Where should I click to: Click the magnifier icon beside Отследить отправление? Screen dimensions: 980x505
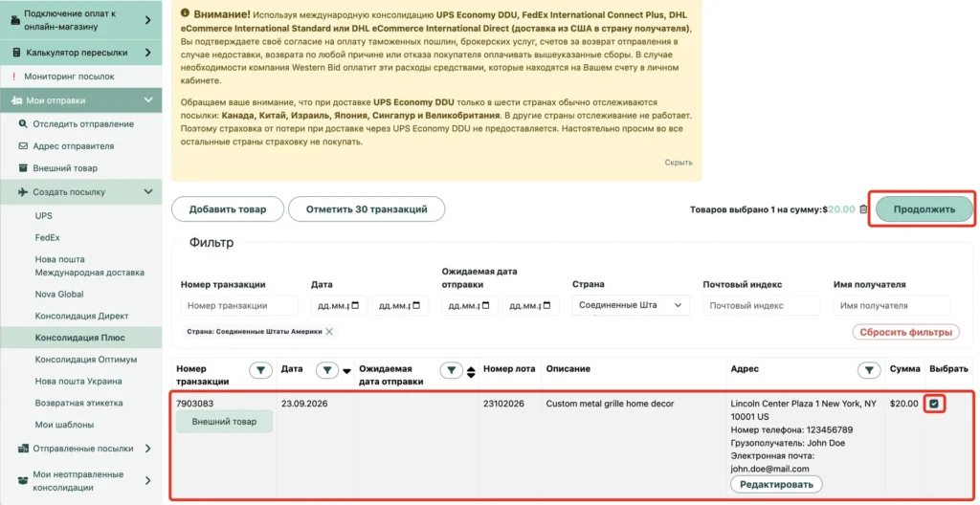pos(23,123)
